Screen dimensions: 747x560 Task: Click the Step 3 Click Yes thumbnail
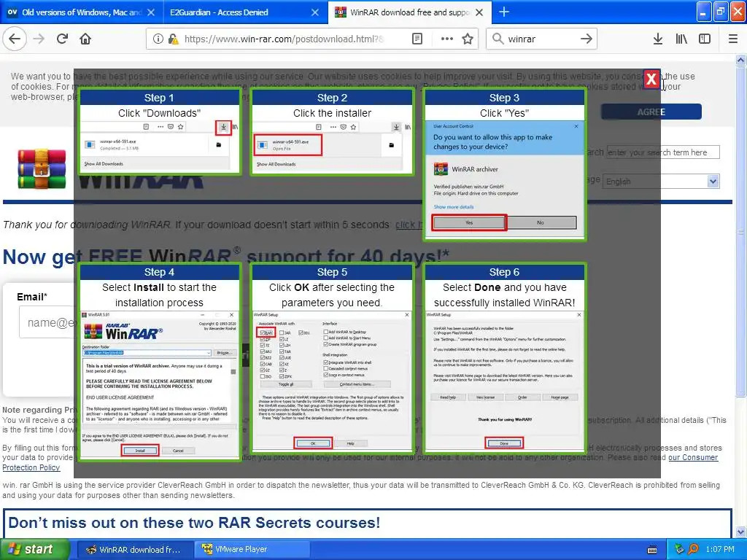(x=505, y=165)
